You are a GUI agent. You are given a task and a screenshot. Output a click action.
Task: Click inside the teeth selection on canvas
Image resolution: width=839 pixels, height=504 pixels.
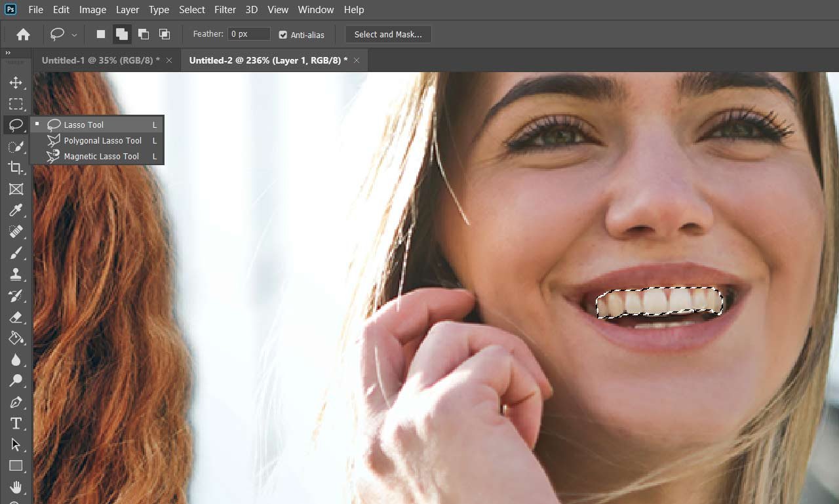pos(659,302)
